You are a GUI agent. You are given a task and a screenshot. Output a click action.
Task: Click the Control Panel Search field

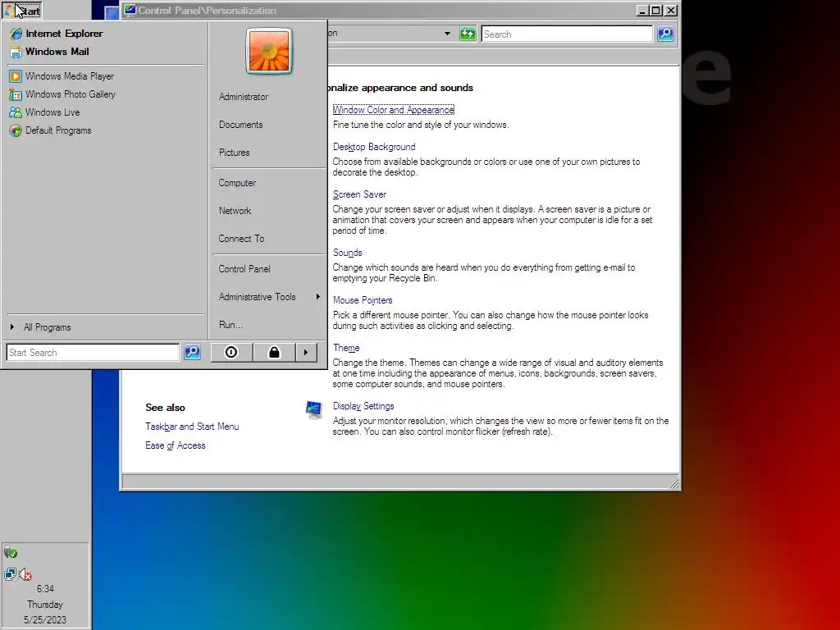coord(567,34)
